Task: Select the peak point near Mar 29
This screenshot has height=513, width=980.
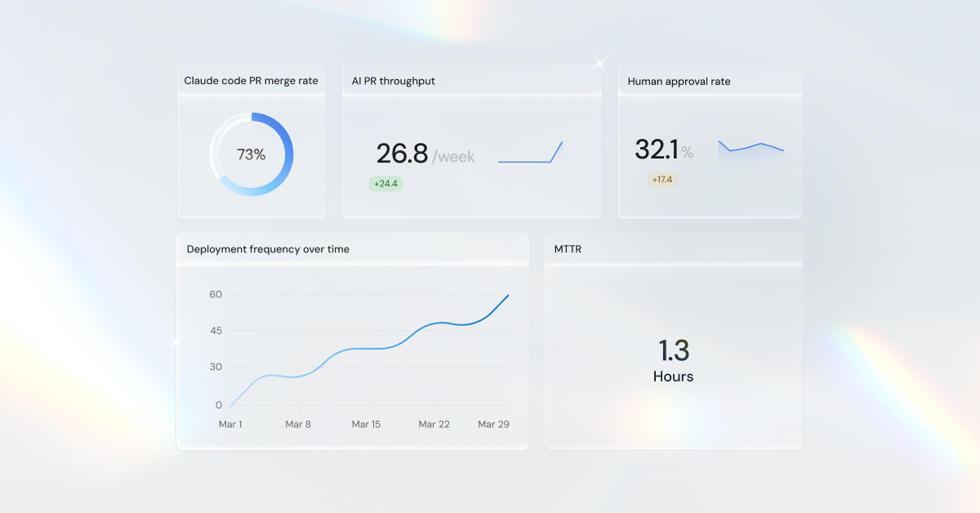Action: point(507,296)
